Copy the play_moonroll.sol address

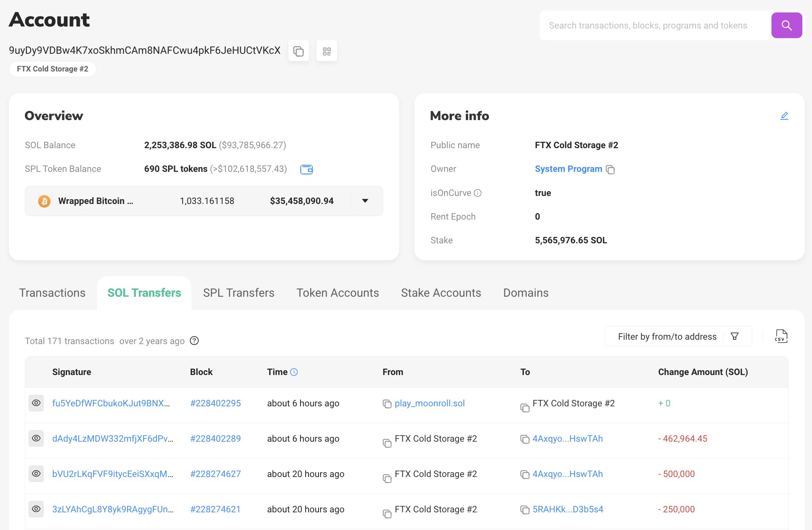click(387, 404)
